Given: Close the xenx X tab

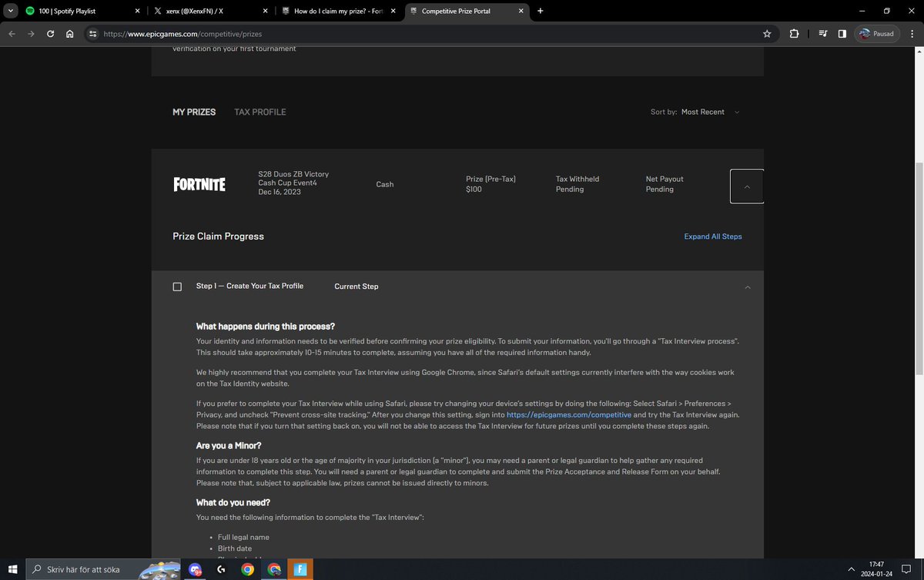Looking at the screenshot, I should [265, 12].
